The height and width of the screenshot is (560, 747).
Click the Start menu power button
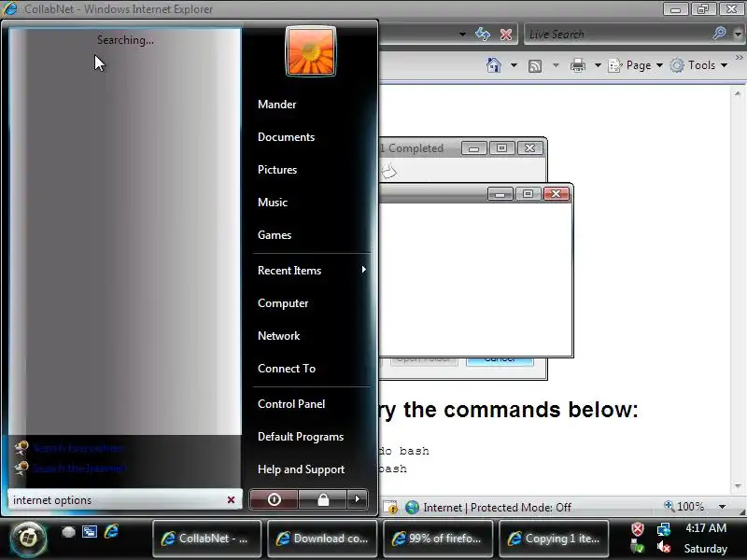(274, 499)
